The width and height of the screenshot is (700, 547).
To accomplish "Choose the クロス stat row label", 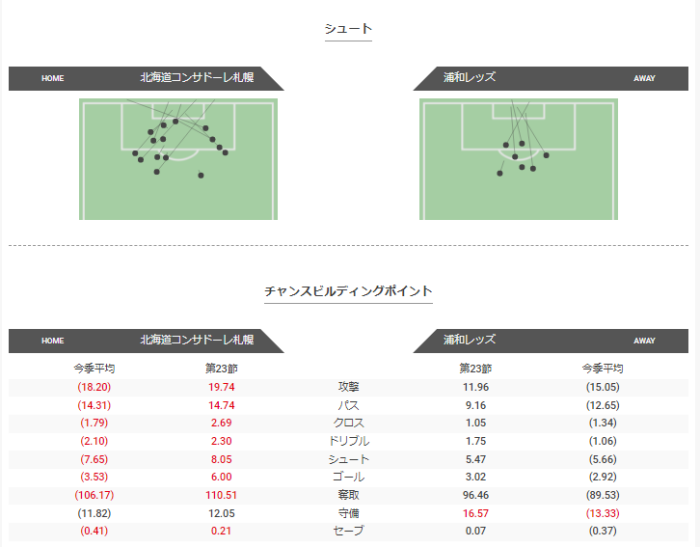I will pyautogui.click(x=348, y=423).
